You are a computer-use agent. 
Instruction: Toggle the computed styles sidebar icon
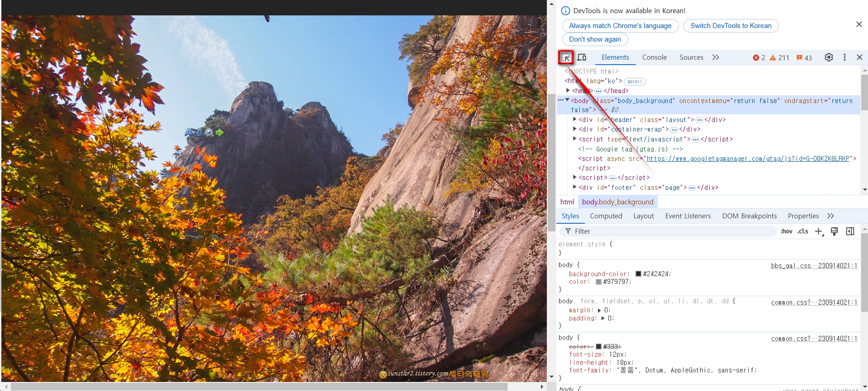click(850, 231)
